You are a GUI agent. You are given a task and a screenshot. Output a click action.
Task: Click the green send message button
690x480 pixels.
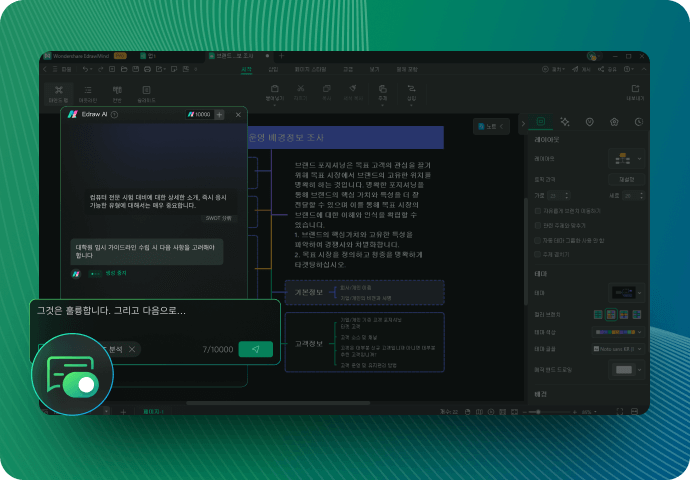click(x=255, y=349)
